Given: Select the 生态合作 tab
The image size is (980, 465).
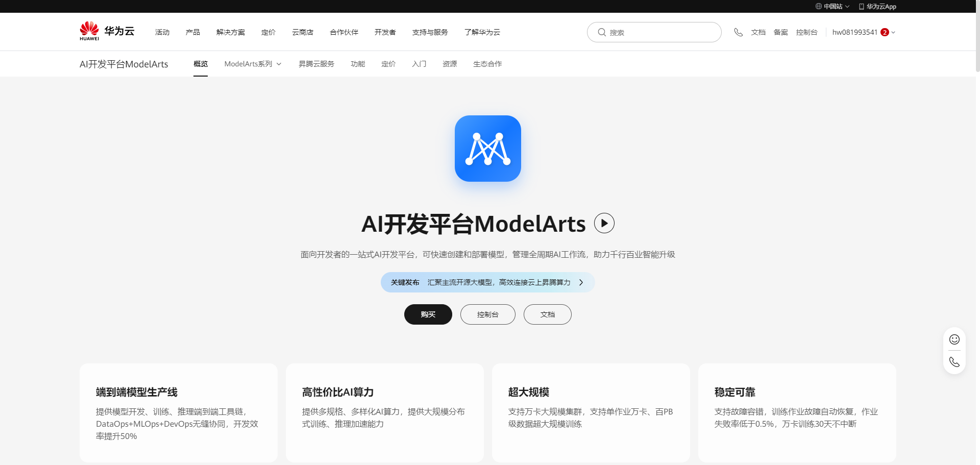Looking at the screenshot, I should pos(487,64).
